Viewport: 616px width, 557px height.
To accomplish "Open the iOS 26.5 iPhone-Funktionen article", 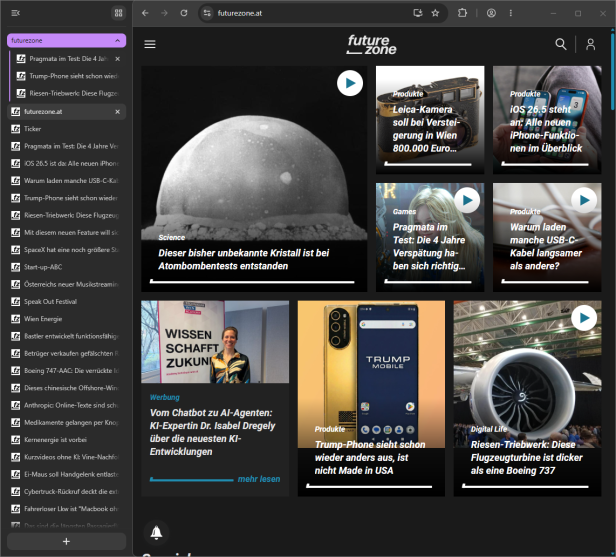I will point(547,120).
